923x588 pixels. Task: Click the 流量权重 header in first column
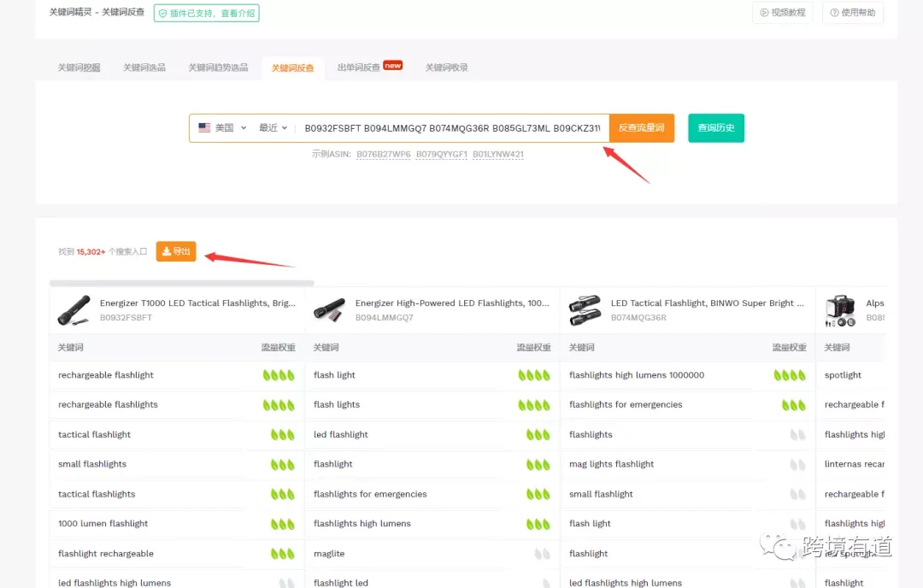click(279, 347)
